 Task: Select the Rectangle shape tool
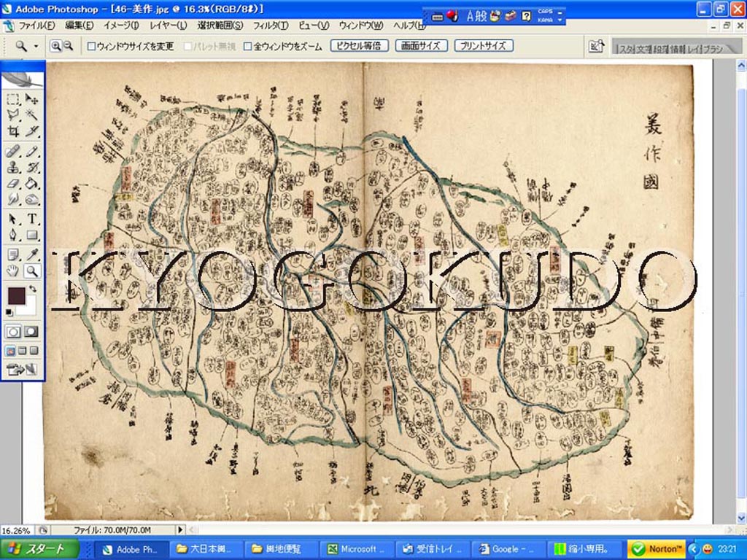click(x=32, y=235)
